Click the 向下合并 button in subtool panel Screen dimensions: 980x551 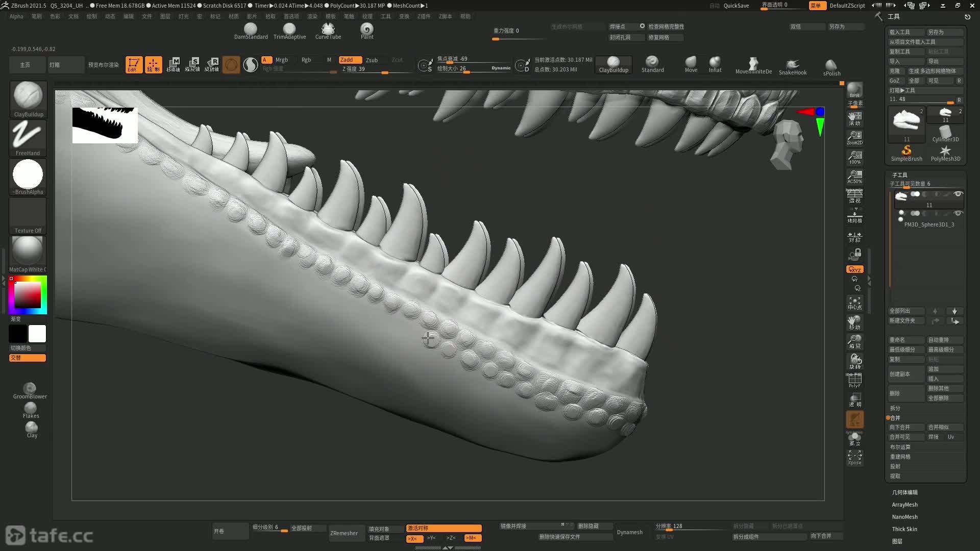[906, 428]
